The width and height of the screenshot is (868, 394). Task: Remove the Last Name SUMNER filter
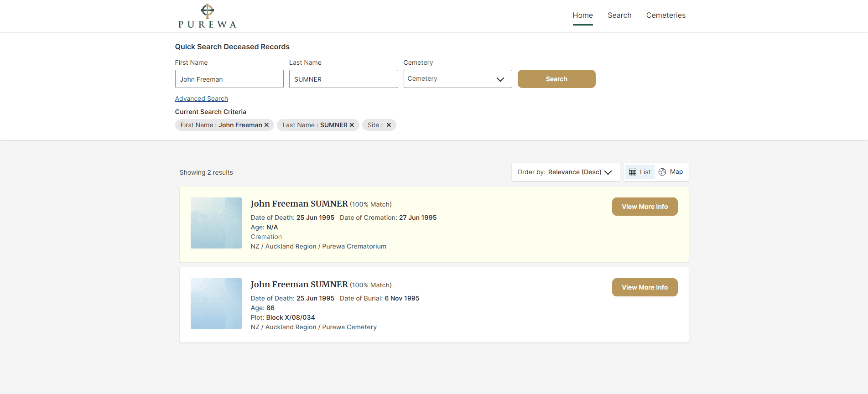click(352, 125)
